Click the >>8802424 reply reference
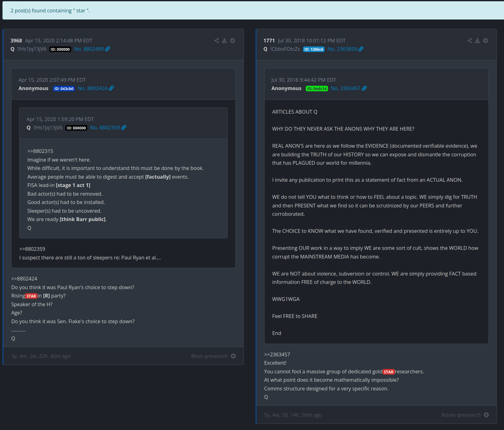Screen dimensions: 504x430 pos(24,279)
